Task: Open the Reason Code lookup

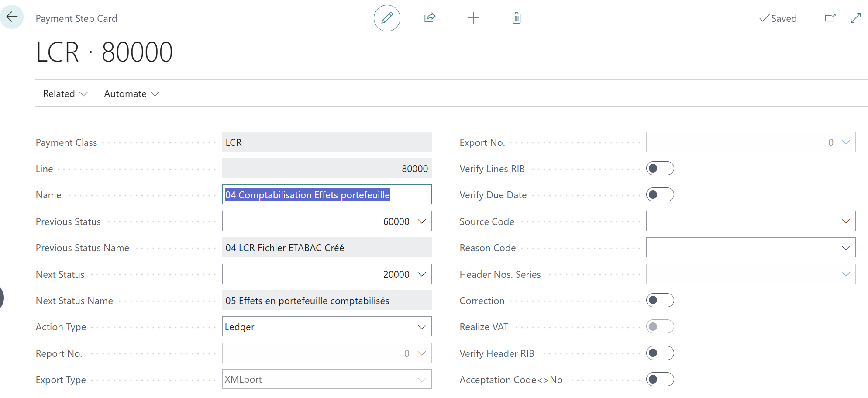Action: pyautogui.click(x=847, y=247)
